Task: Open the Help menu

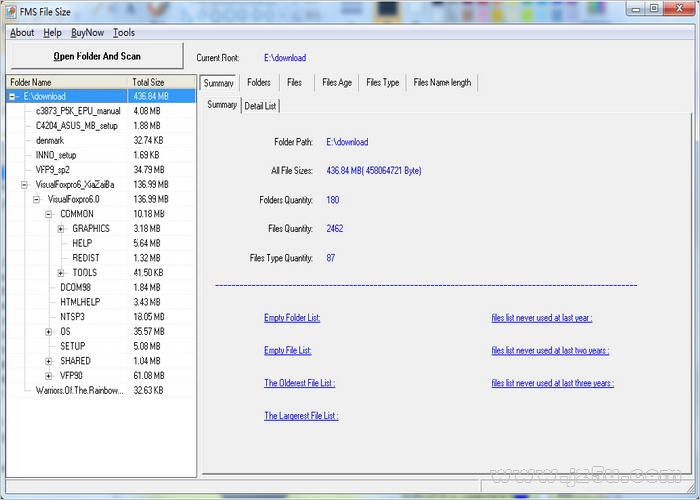Action: [x=52, y=33]
